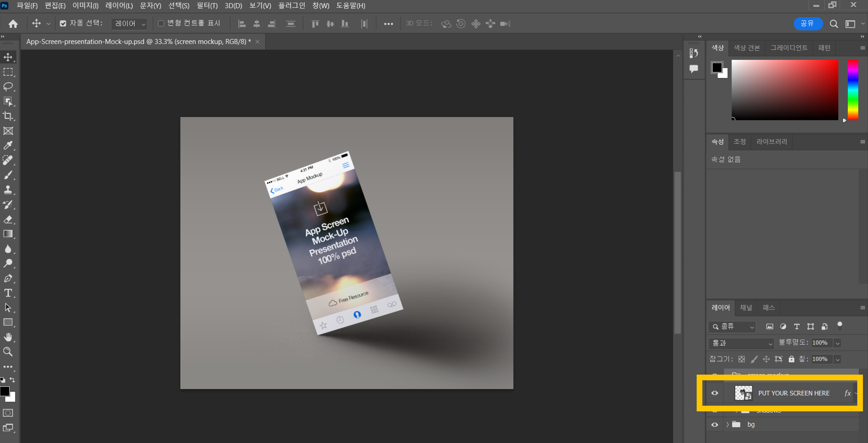The image size is (868, 443).
Task: Click the screen mockup thumbnail in layers panel
Action: [742, 393]
